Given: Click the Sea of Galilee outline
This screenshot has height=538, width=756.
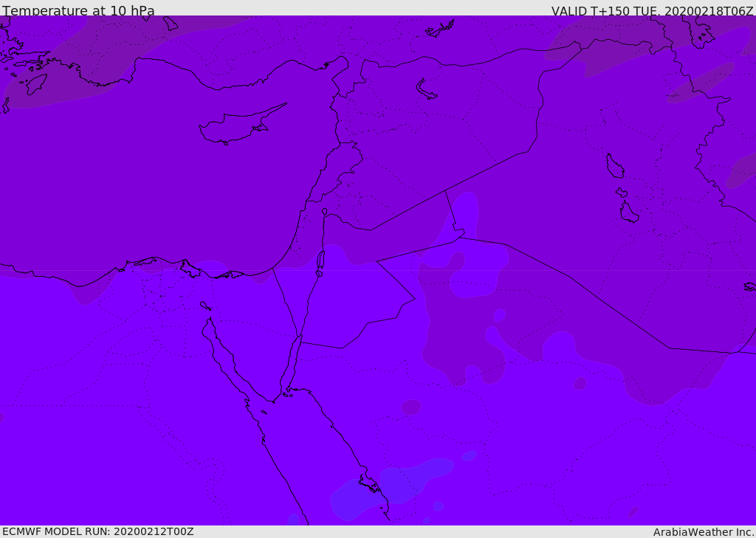Looking at the screenshot, I should [325, 211].
